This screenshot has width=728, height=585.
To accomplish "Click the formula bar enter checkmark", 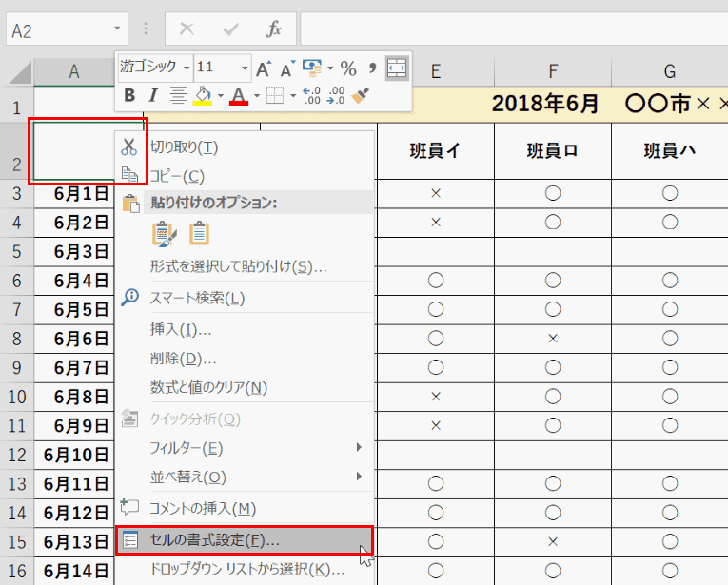I will coord(230,29).
